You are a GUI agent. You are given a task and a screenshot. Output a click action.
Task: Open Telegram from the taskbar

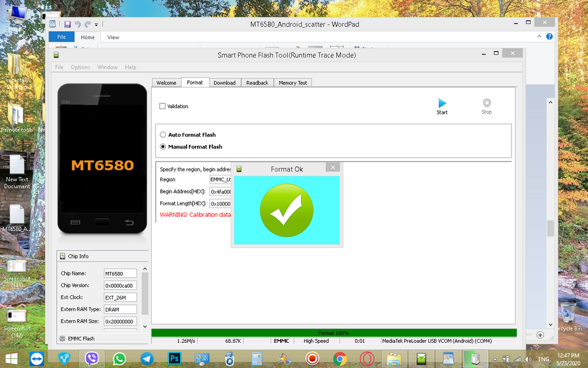tap(146, 359)
